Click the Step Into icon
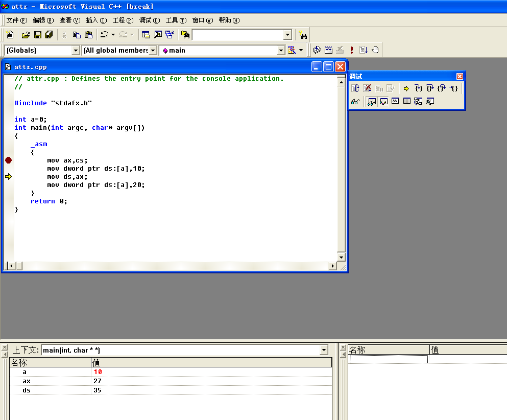Image resolution: width=507 pixels, height=420 pixels. pyautogui.click(x=419, y=88)
